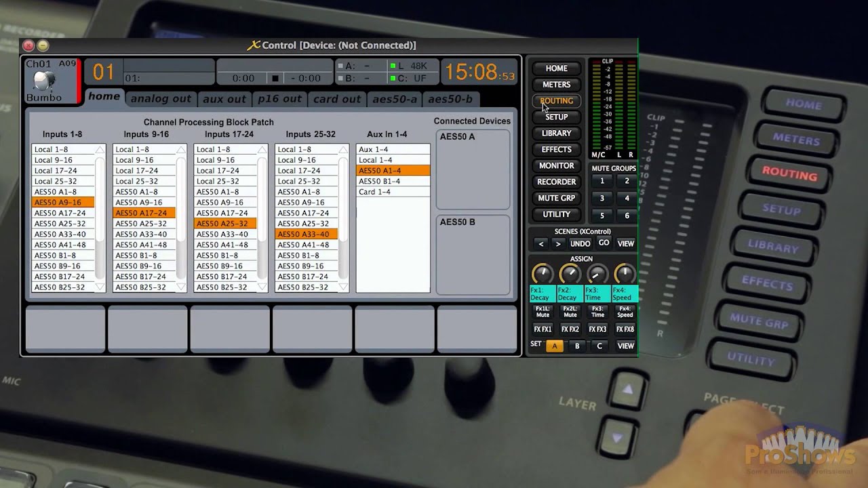The height and width of the screenshot is (488, 868).
Task: Click the Fx4 Speed assign knob
Action: [625, 274]
